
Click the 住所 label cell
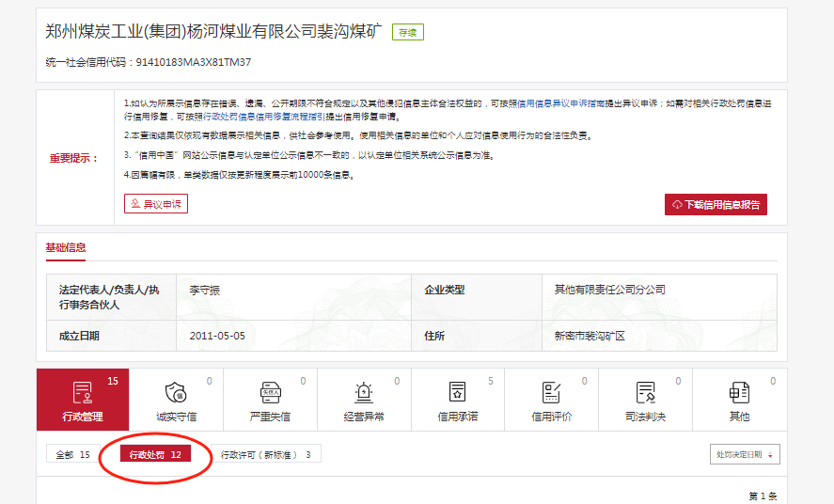[x=477, y=336]
